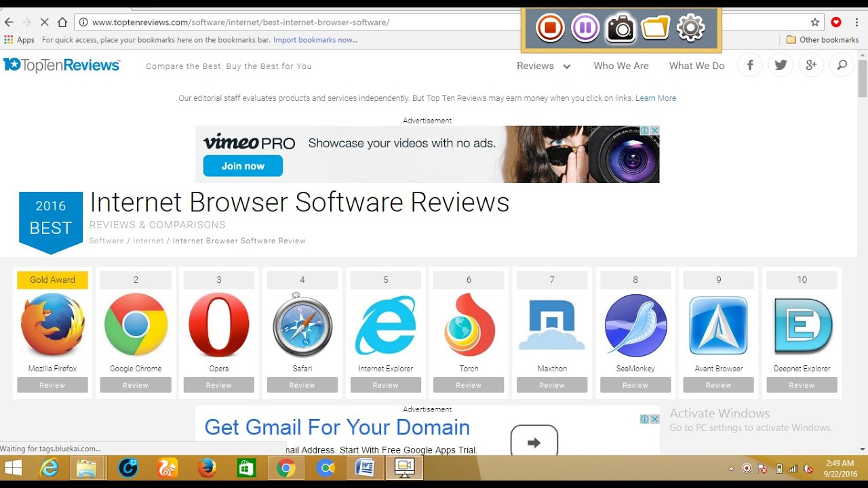Click Review button under Google Chrome

click(136, 385)
